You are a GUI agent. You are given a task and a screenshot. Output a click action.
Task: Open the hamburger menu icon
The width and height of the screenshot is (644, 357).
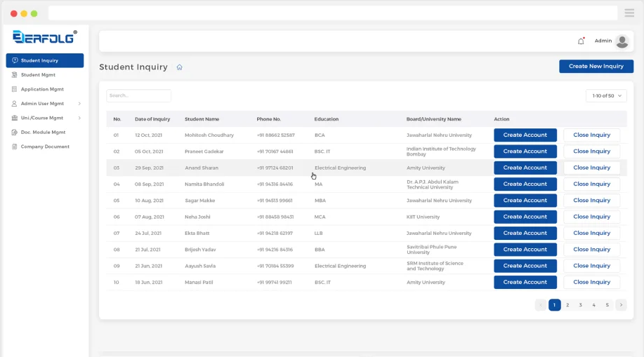629,13
